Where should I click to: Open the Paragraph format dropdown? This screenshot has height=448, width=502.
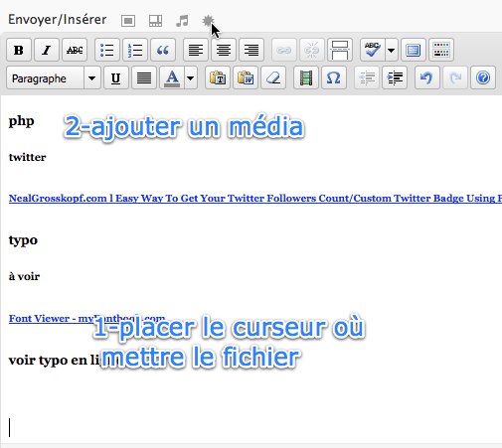pyautogui.click(x=54, y=78)
